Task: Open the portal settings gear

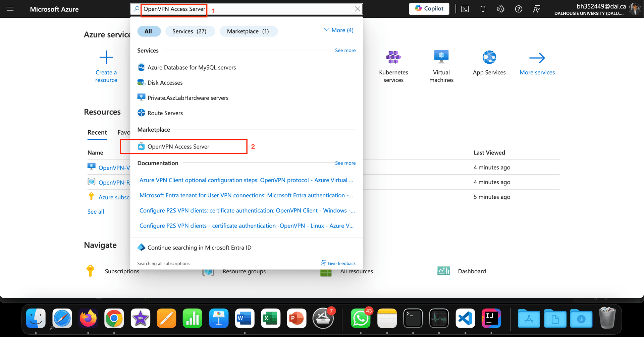Action: (x=501, y=9)
